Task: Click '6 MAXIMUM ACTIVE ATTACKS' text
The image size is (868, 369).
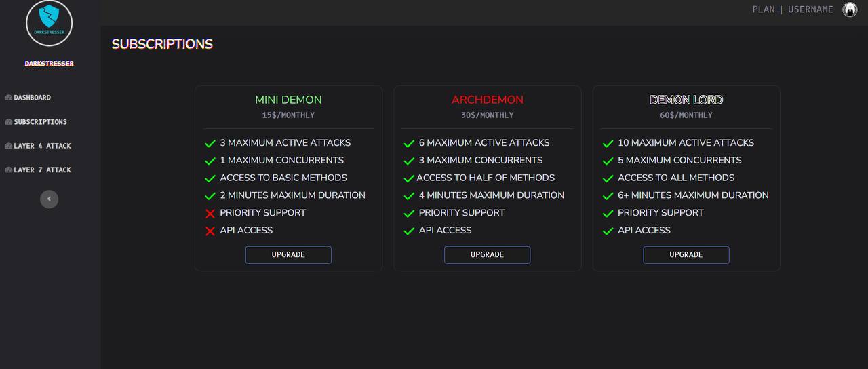Action: pos(484,143)
